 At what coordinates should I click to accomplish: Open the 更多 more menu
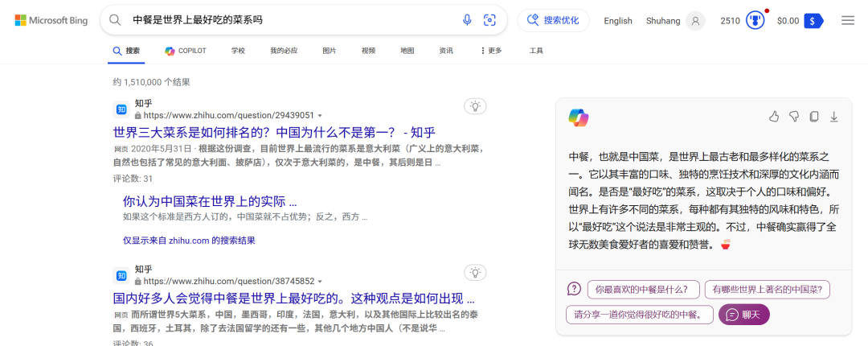pyautogui.click(x=491, y=51)
